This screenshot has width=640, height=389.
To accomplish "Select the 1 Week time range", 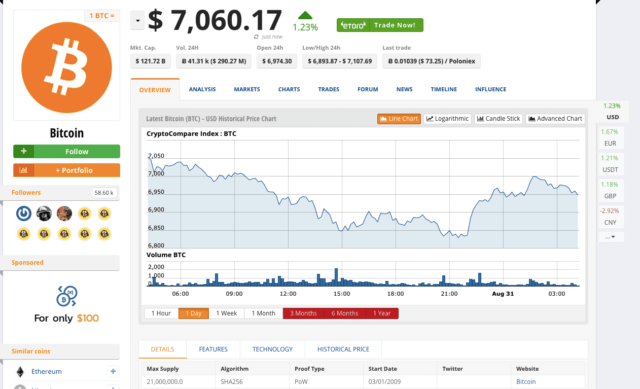I will click(x=227, y=313).
